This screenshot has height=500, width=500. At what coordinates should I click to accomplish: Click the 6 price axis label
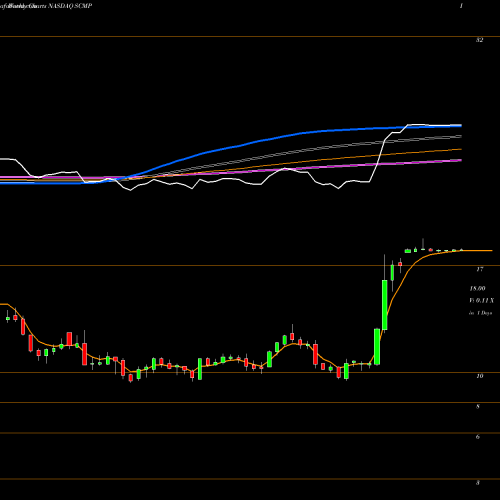[x=478, y=437]
